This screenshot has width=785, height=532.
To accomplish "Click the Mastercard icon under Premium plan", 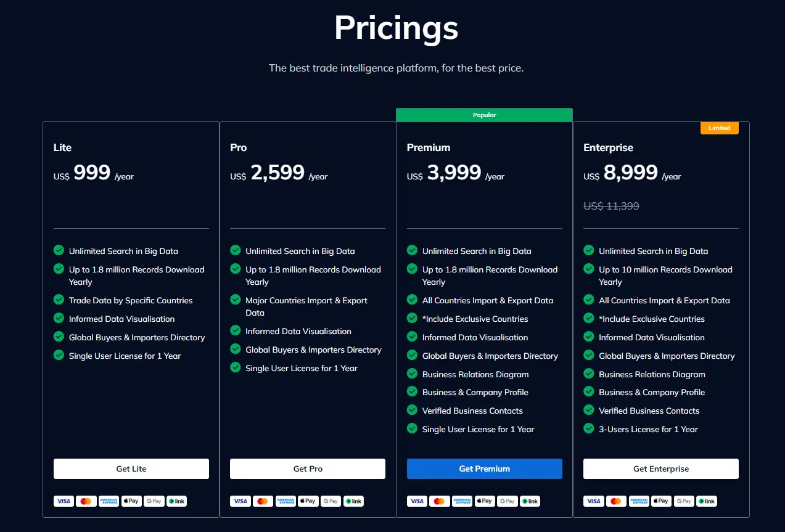I will tap(439, 501).
